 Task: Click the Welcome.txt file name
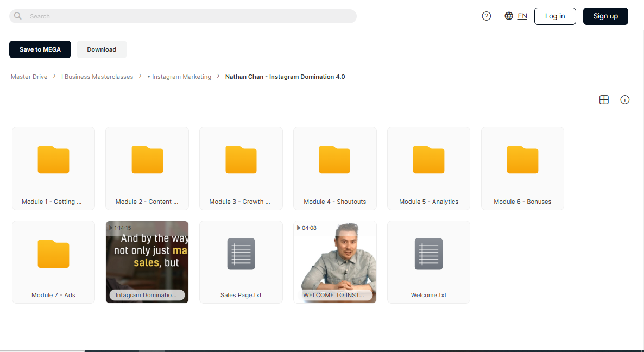(x=428, y=295)
